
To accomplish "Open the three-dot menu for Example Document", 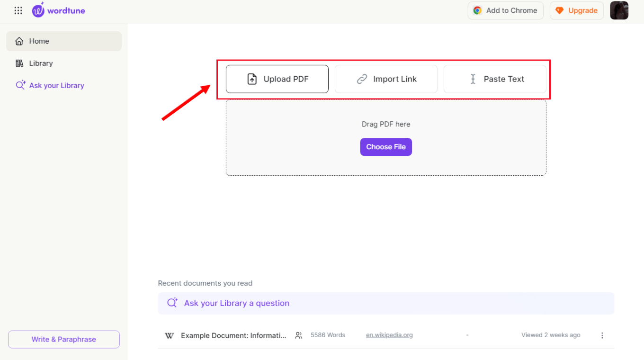I will click(x=602, y=335).
